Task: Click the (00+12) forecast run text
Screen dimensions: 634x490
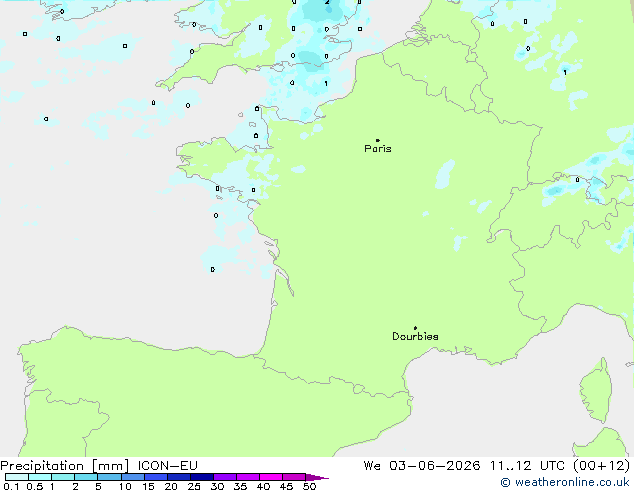Action: (601, 466)
